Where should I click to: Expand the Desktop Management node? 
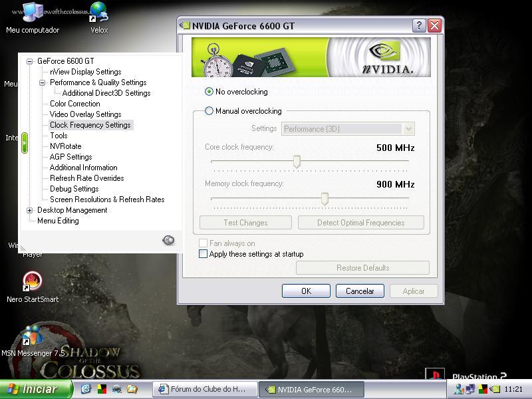(x=29, y=210)
